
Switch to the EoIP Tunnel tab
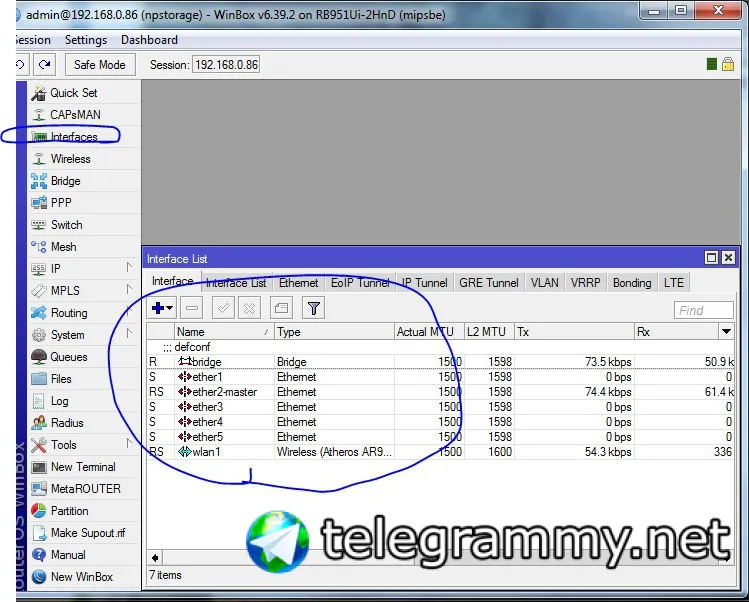tap(360, 283)
